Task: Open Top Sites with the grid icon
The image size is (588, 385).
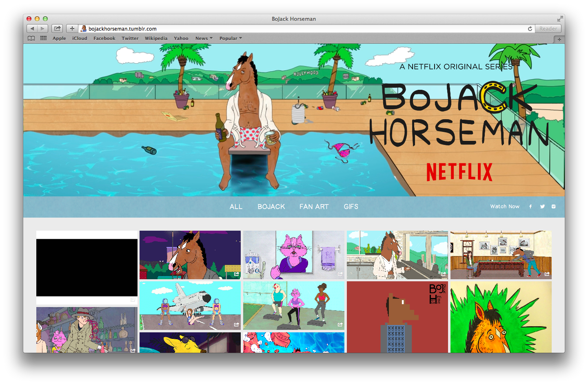Action: pos(43,38)
